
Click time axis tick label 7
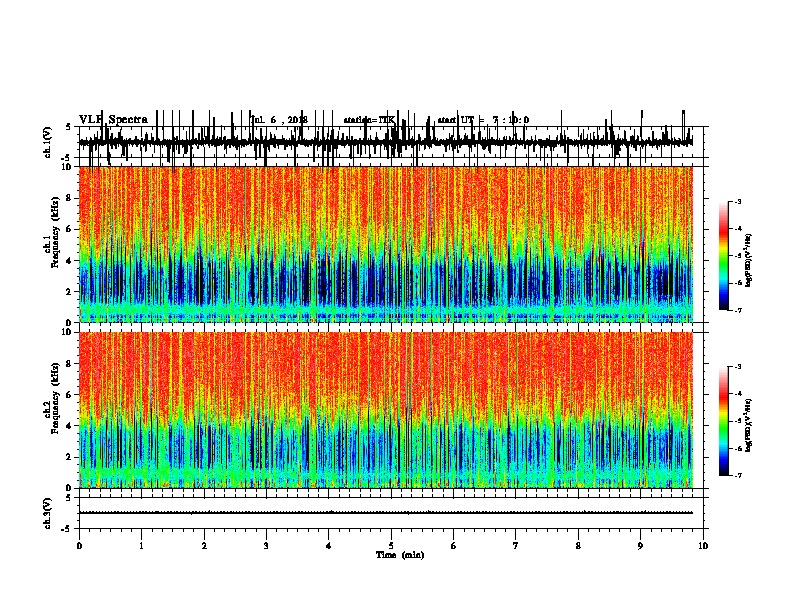pos(516,546)
